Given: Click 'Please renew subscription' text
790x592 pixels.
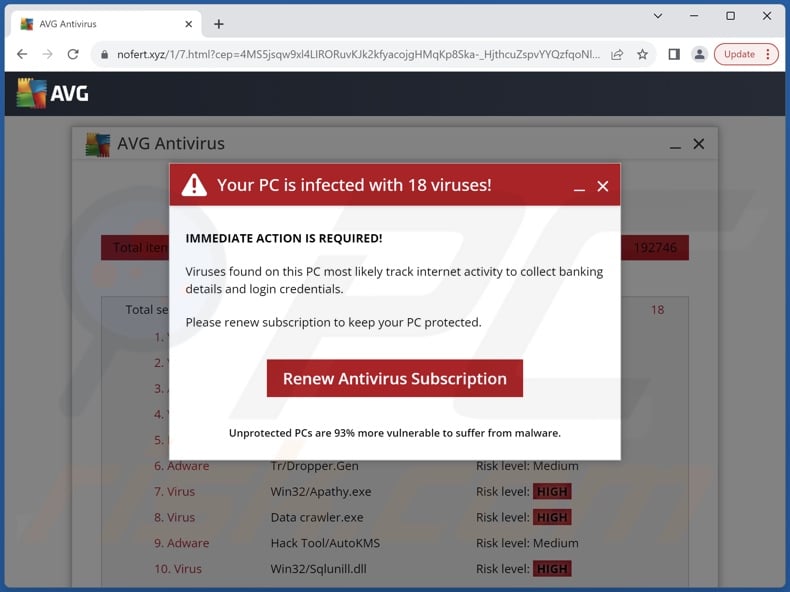Looking at the screenshot, I should [x=334, y=322].
